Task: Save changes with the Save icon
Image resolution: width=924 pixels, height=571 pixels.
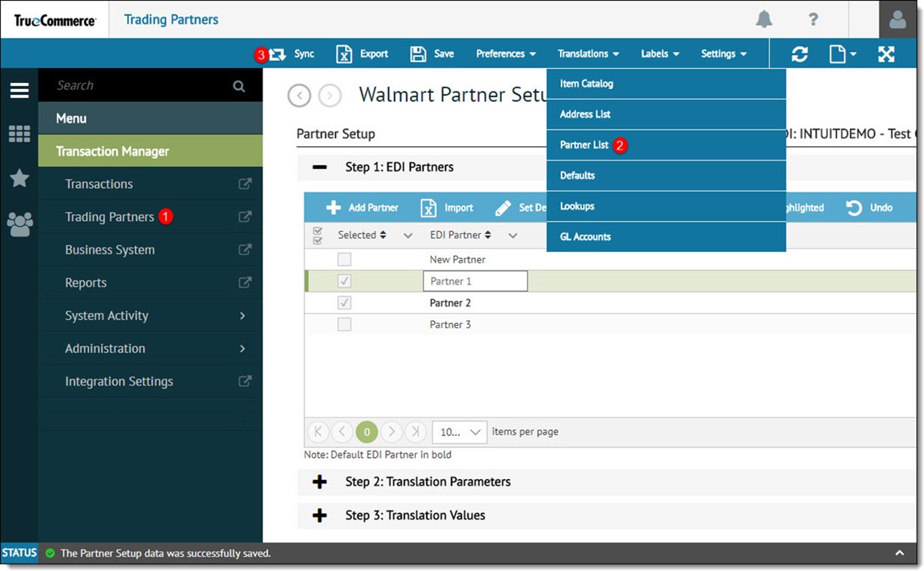Action: 418,54
